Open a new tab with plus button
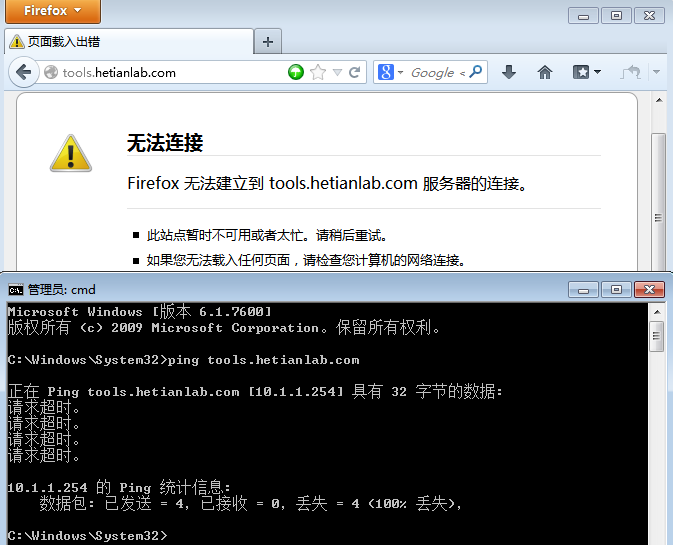673x545 pixels. (268, 42)
